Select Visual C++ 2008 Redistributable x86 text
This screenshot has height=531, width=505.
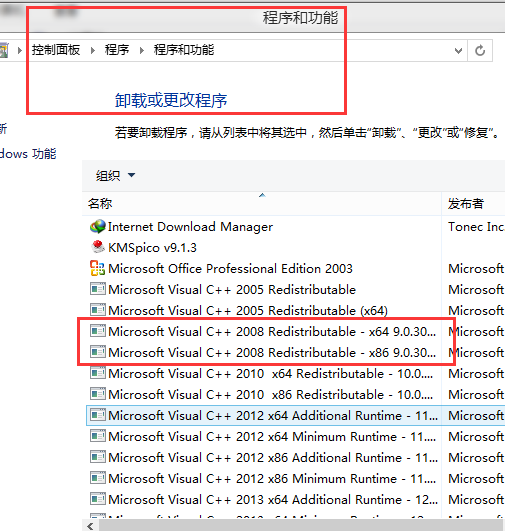point(272,353)
